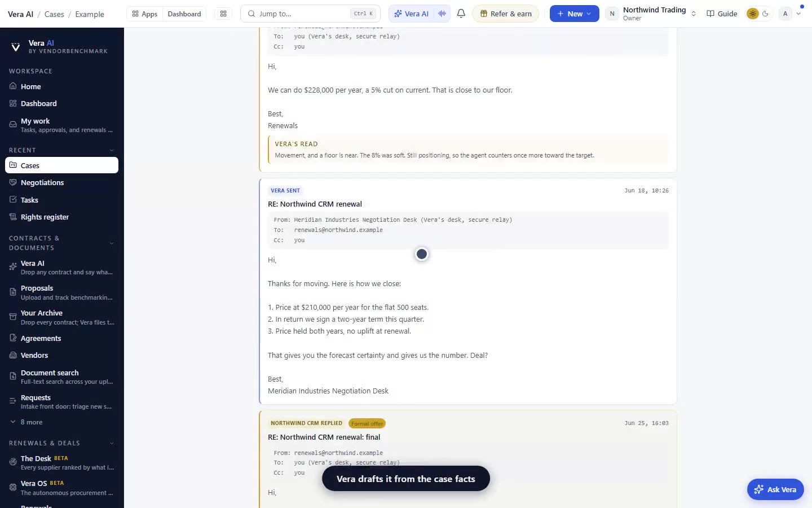
Task: Open the Apps tab in top bar
Action: [145, 14]
